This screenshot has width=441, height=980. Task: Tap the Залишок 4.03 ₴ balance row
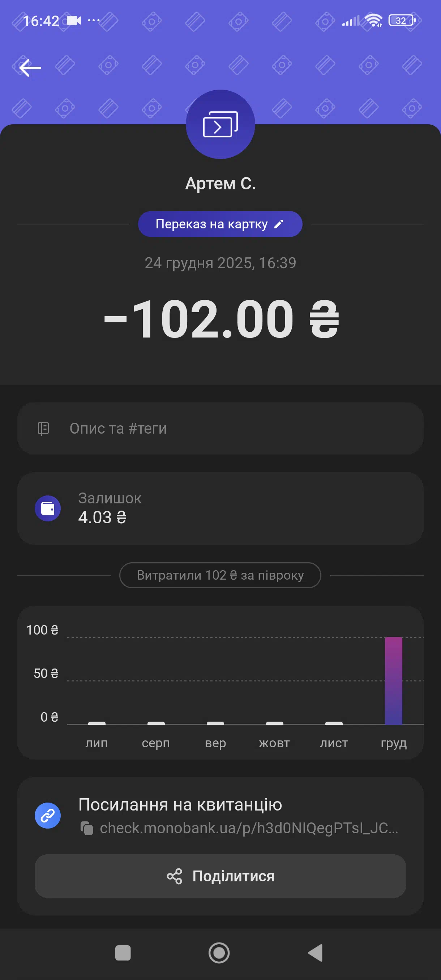click(x=220, y=508)
